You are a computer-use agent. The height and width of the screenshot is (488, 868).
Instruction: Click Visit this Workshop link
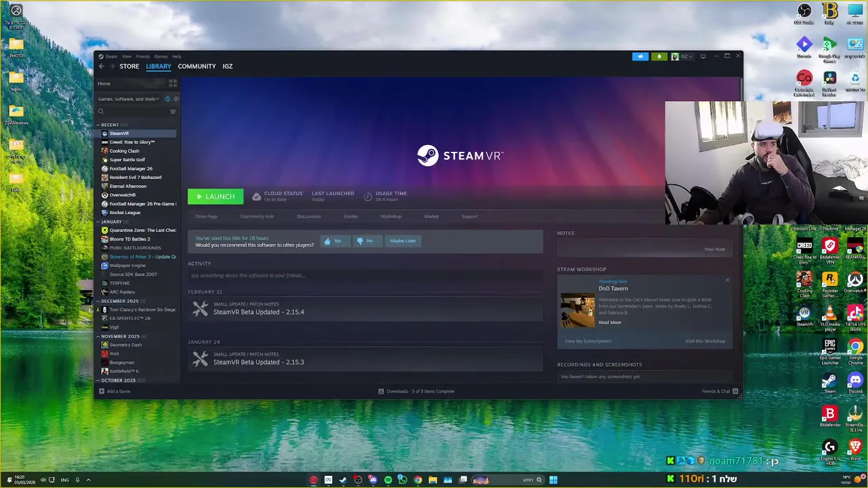point(705,341)
